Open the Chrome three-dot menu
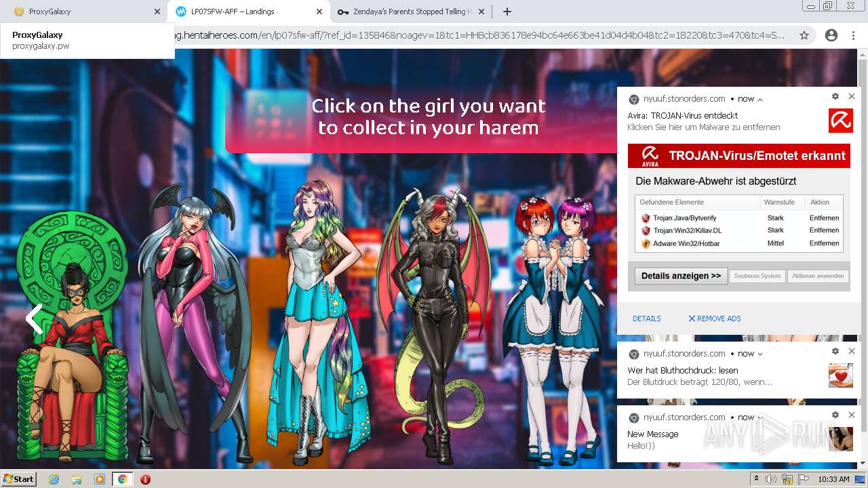868x488 pixels. 853,35
